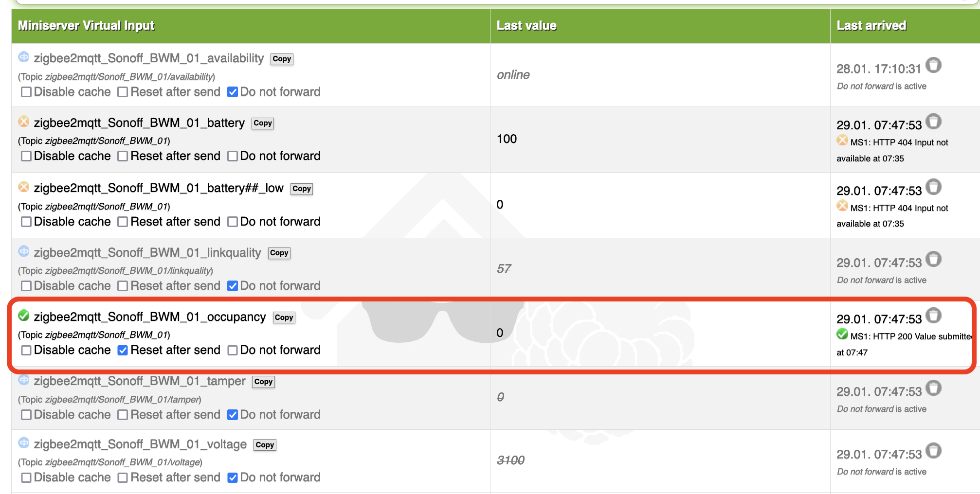Viewport: 980px width, 494px height.
Task: Click trash icon for voltage row
Action: (933, 451)
